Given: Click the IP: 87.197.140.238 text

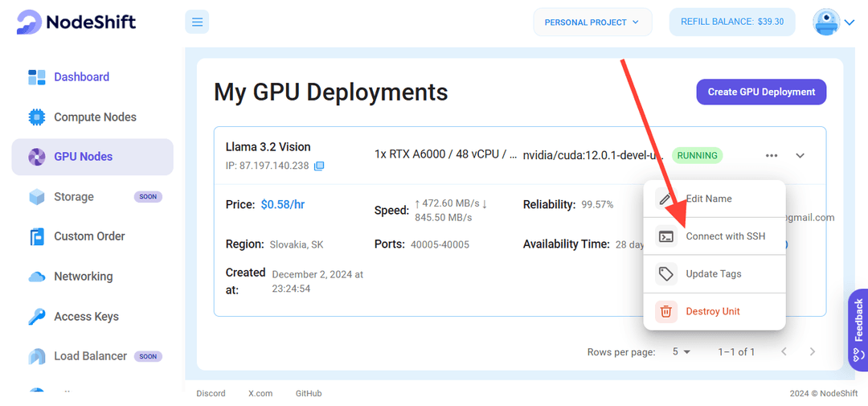Looking at the screenshot, I should pos(268,166).
